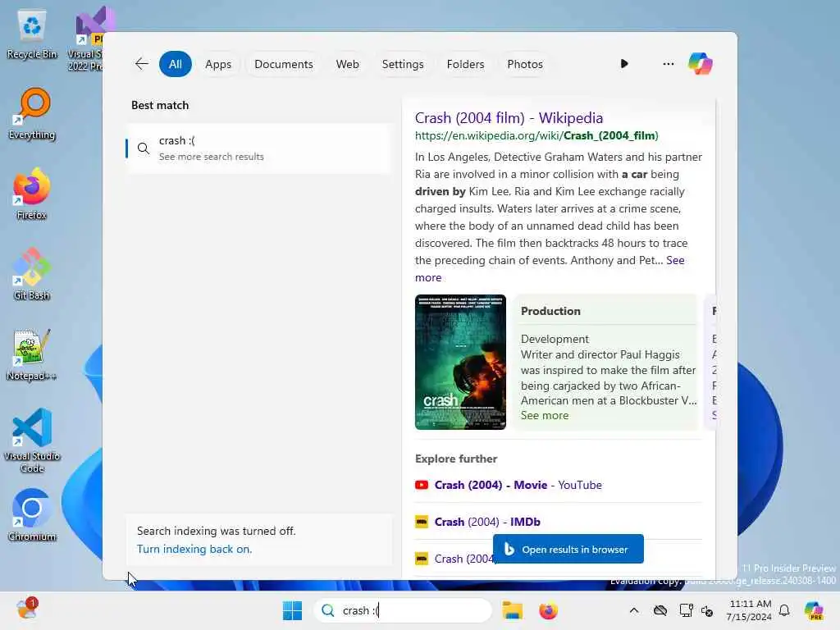Switch to the Documents filter tab
The height and width of the screenshot is (630, 840).
283,64
